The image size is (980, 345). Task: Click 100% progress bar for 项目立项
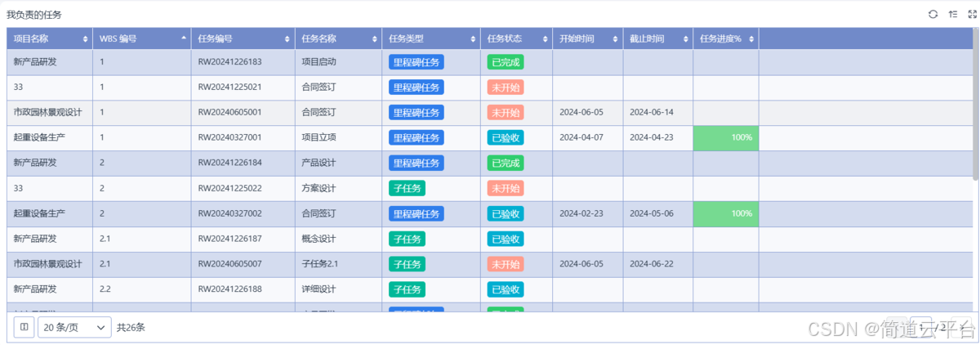tap(726, 137)
